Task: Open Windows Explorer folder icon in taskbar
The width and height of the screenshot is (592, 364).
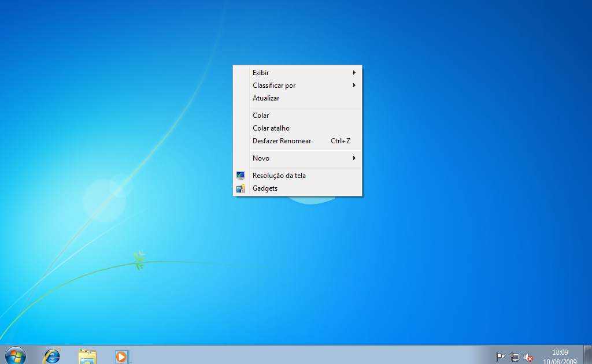Action: [87, 356]
